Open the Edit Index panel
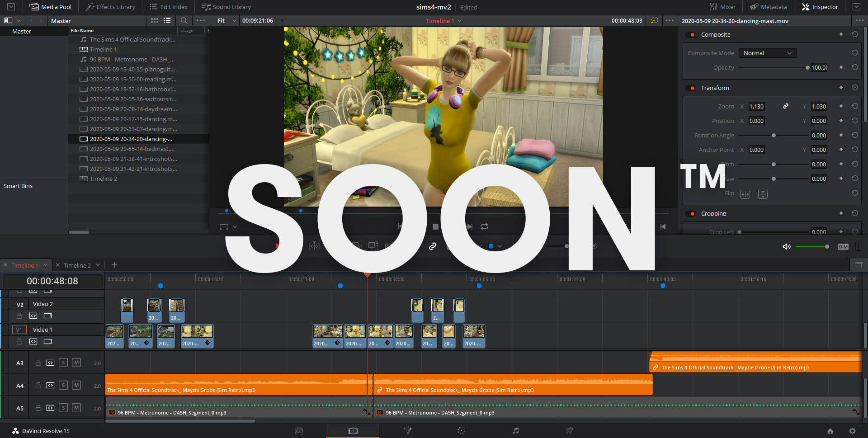This screenshot has height=438, width=868. click(x=168, y=7)
